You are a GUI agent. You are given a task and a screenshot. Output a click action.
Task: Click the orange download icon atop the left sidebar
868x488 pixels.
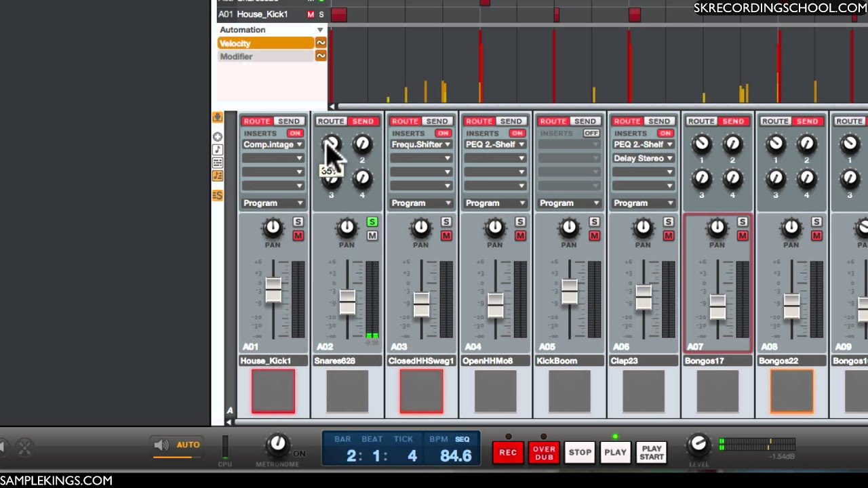(x=217, y=118)
